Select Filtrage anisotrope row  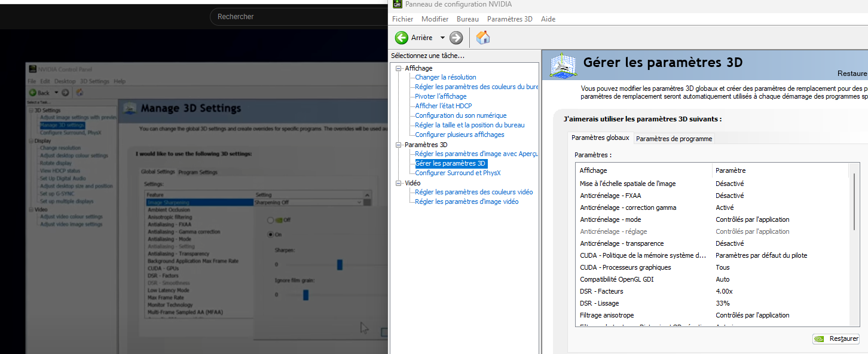pos(713,315)
